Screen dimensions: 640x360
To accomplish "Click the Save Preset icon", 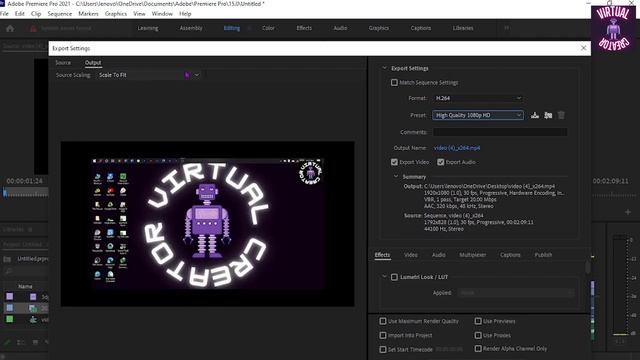I will (x=535, y=115).
